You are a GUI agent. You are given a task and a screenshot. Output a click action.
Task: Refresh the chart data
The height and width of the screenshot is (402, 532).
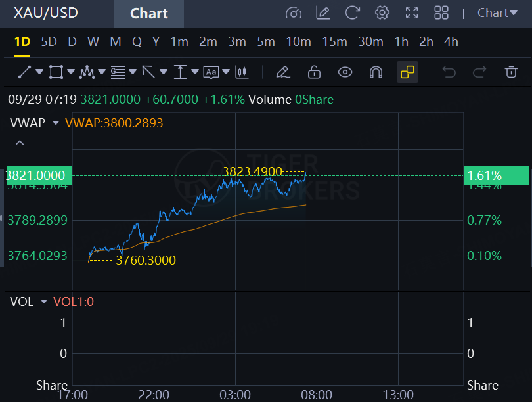tap(353, 12)
